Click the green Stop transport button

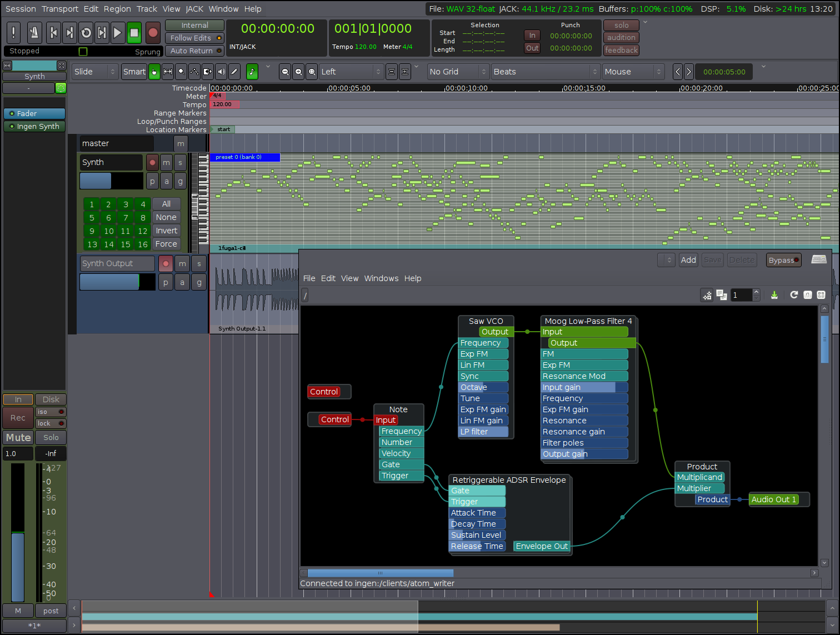[x=134, y=33]
